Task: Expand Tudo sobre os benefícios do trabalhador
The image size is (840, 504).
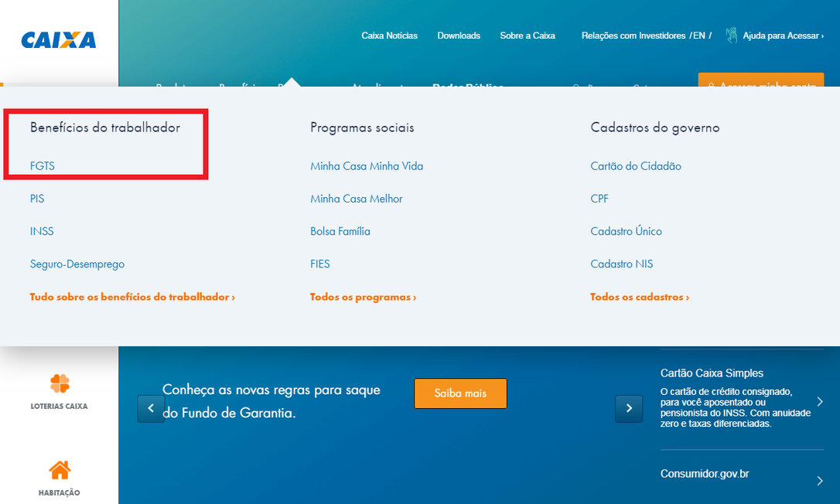Action: pos(132,297)
